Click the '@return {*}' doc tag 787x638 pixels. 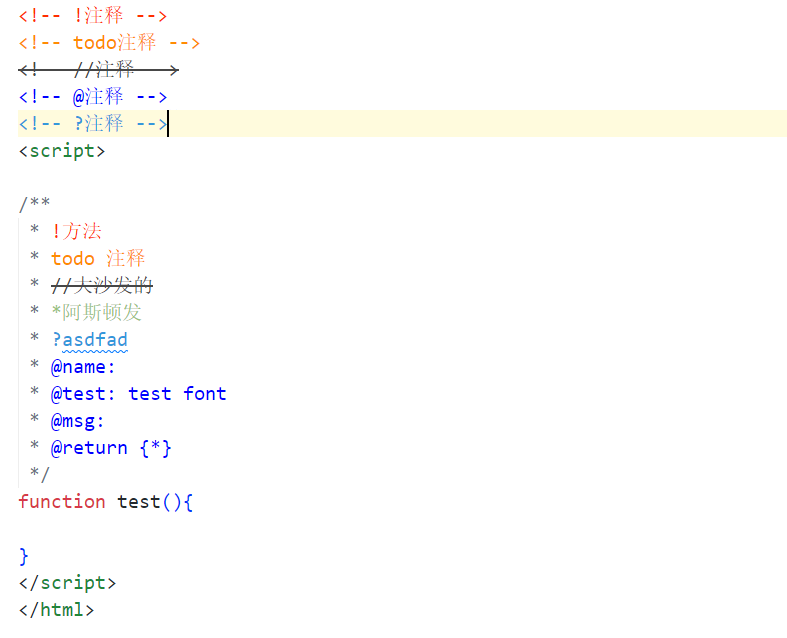click(111, 448)
